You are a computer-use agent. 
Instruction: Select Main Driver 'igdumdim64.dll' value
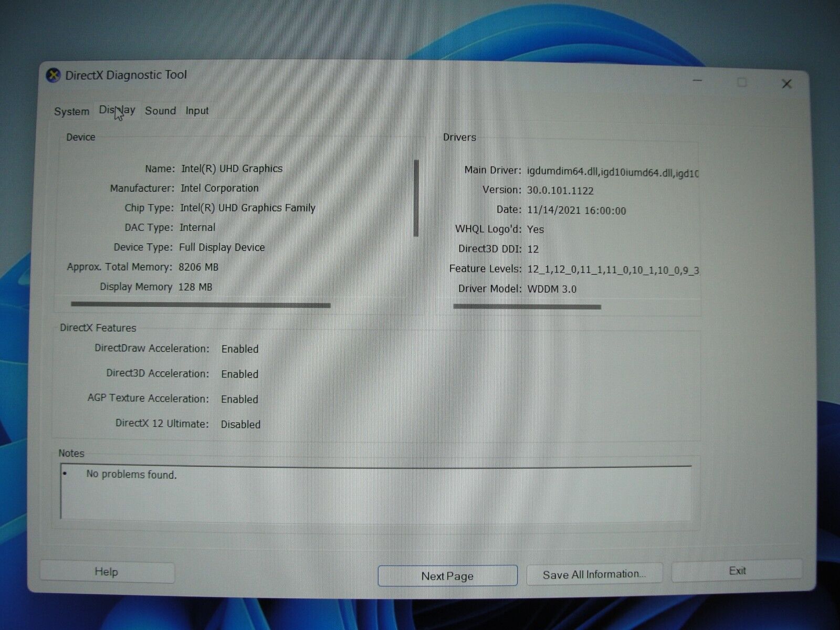[x=613, y=173]
